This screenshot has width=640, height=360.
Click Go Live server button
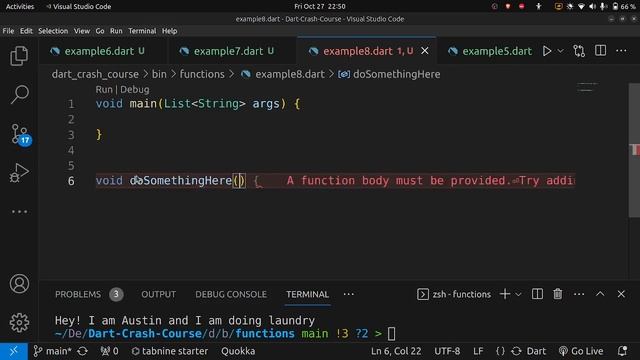581,351
